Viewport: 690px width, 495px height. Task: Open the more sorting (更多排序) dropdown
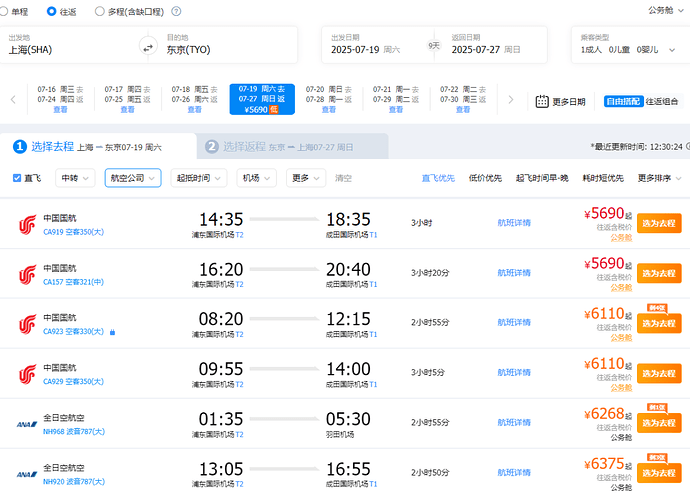pos(659,178)
